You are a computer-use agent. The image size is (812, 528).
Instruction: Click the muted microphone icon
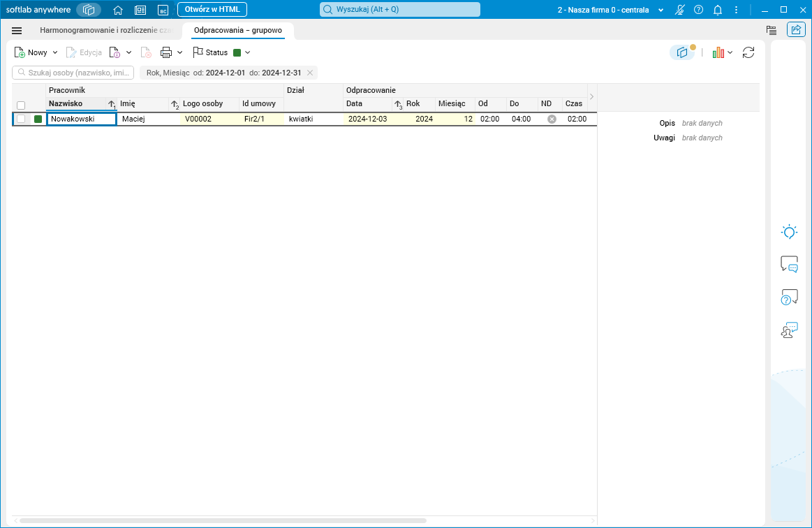coord(680,10)
